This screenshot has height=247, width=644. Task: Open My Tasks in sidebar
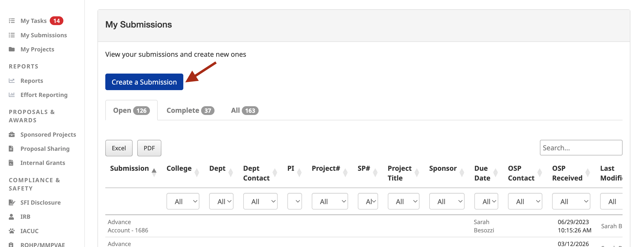coord(33,21)
